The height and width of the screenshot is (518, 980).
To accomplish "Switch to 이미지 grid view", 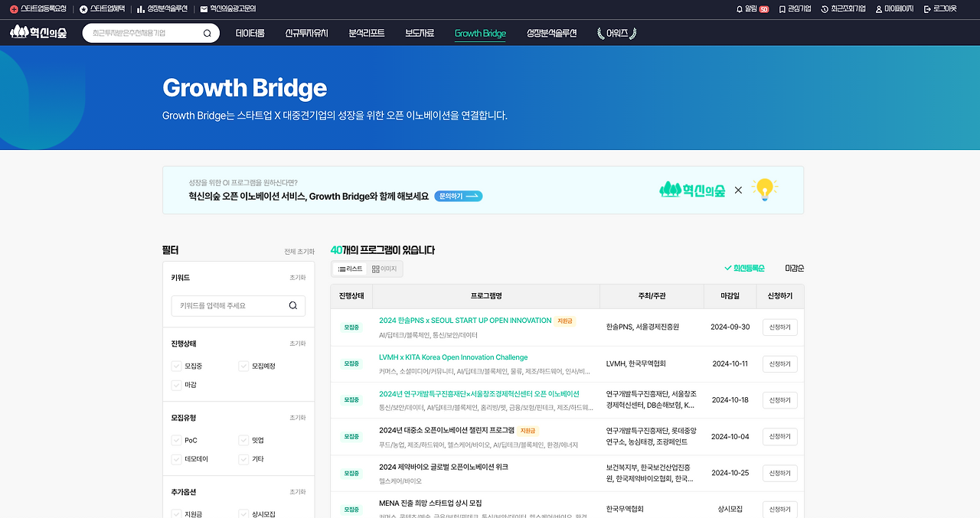I will 384,269.
